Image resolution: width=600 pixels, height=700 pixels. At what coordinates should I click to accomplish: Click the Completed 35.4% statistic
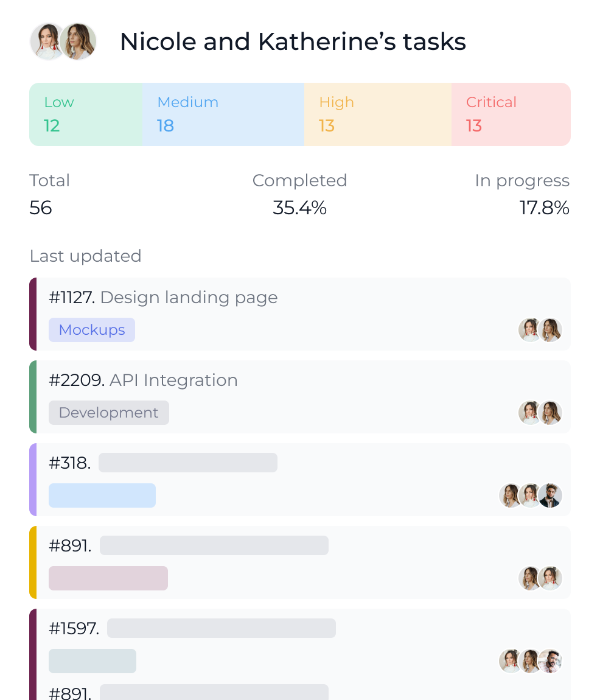tap(299, 195)
